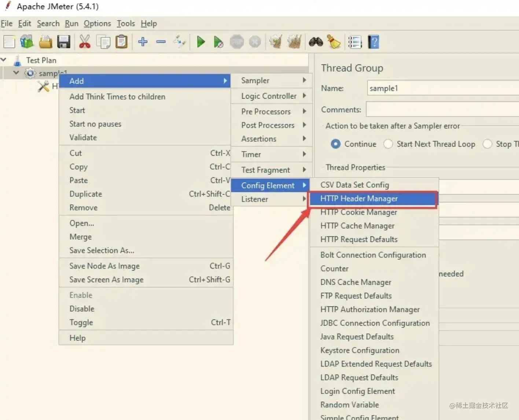Click the minus Collapse All toolbar icon
The height and width of the screenshot is (420, 519).
click(x=161, y=42)
